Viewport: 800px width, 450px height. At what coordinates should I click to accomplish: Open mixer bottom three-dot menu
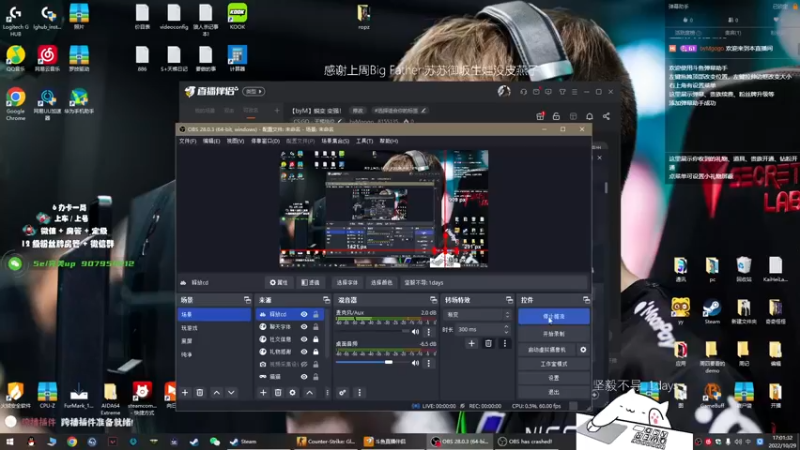tap(359, 392)
